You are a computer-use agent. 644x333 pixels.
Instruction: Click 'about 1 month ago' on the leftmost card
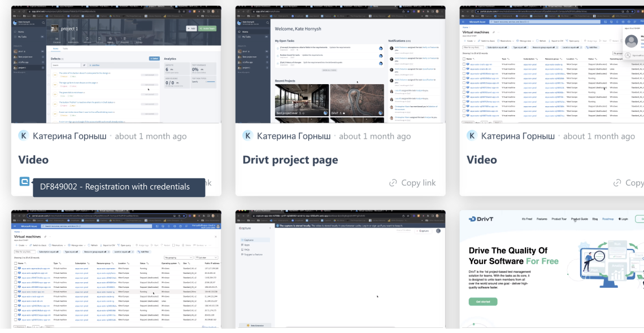tap(150, 136)
